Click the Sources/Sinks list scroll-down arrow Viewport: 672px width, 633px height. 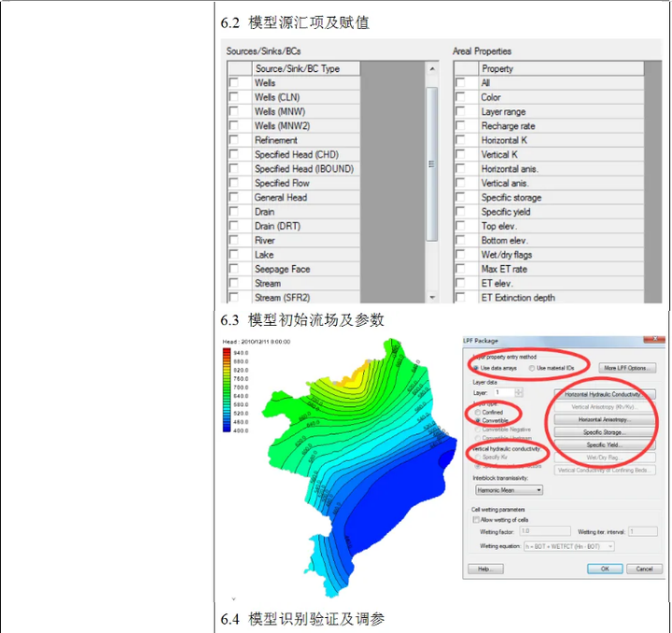coord(432,297)
